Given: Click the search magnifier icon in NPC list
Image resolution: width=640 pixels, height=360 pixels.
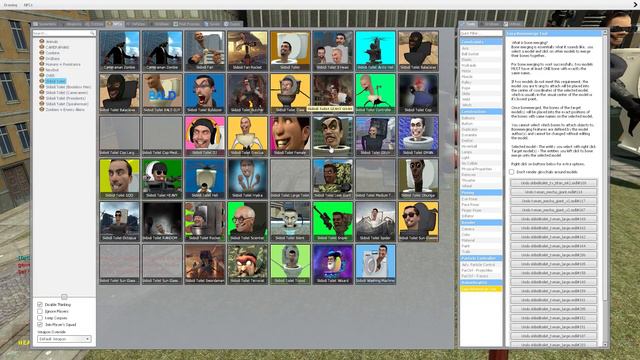Looking at the screenshot, I should point(92,33).
